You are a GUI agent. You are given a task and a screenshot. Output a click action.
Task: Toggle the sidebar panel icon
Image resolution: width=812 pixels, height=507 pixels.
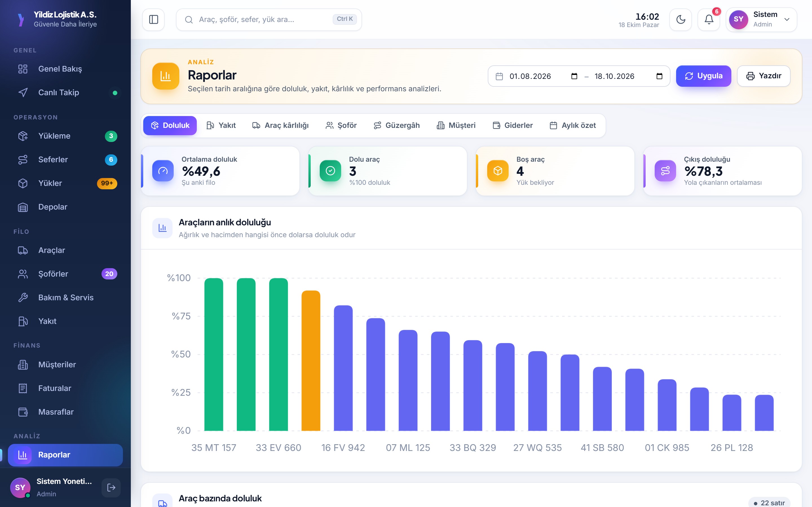pos(153,19)
